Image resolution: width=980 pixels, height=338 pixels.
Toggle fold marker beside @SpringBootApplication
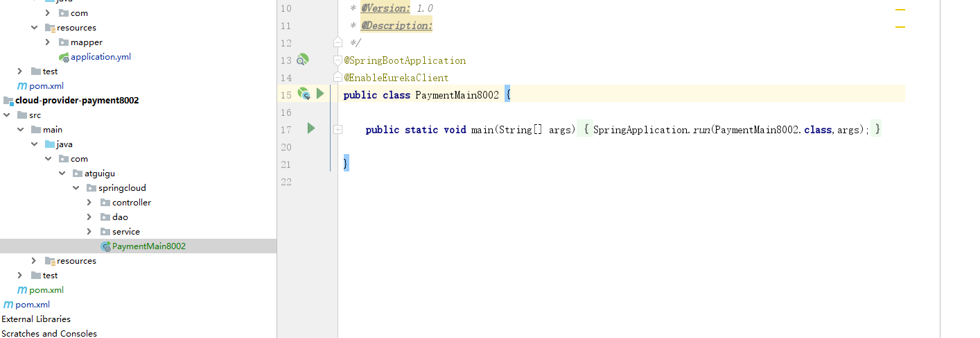coord(338,60)
